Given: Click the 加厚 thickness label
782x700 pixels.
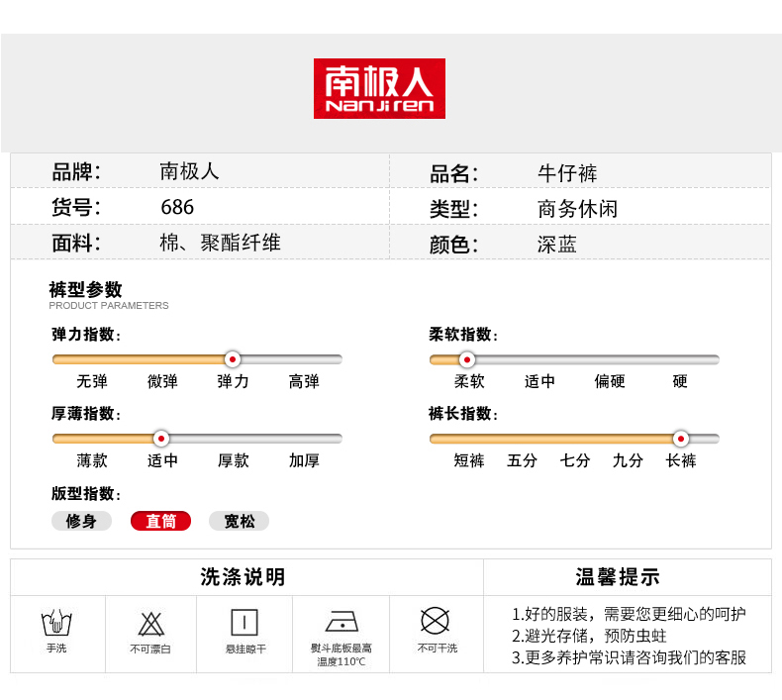Looking at the screenshot, I should [304, 460].
